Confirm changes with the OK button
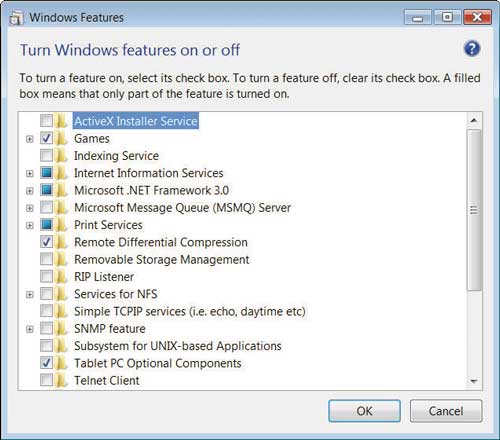Image resolution: width=500 pixels, height=440 pixels. coord(364,411)
